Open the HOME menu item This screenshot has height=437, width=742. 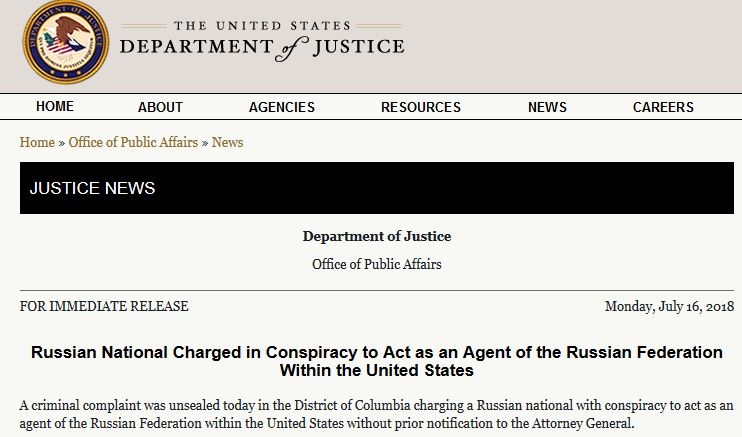point(55,107)
